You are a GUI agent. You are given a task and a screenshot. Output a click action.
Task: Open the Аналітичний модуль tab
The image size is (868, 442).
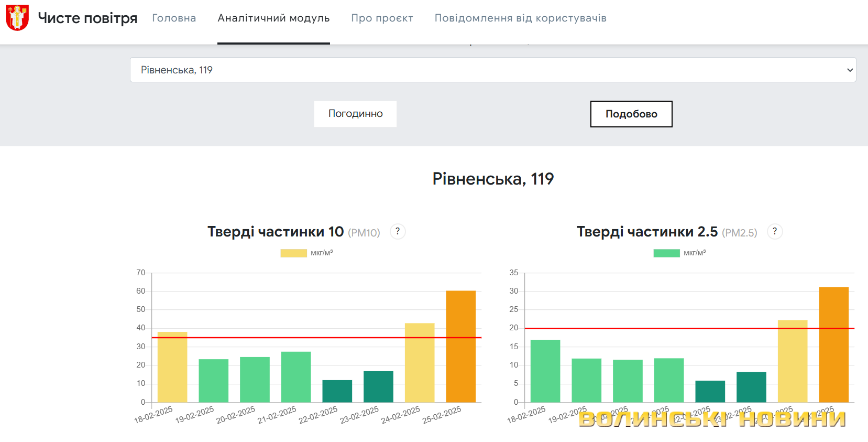[x=273, y=18]
